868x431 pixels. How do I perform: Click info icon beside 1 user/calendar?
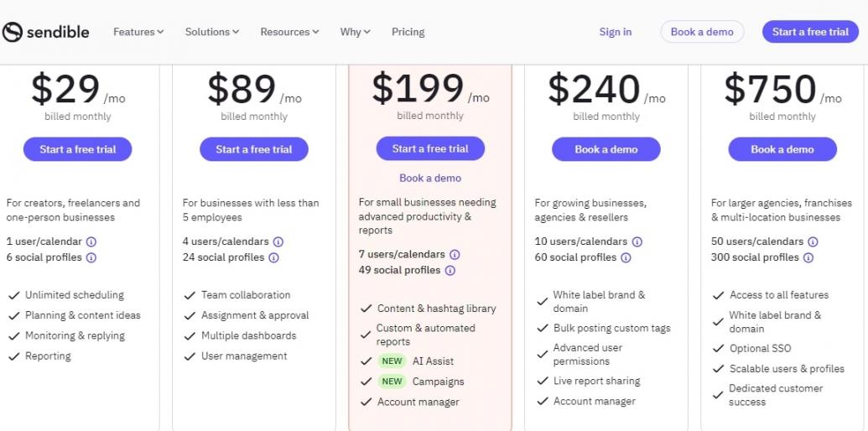(91, 241)
